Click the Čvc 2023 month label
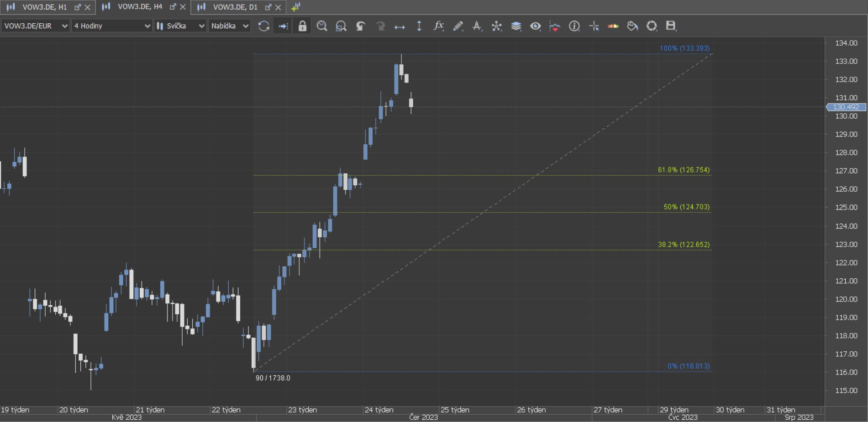This screenshot has width=868, height=422. pos(683,417)
